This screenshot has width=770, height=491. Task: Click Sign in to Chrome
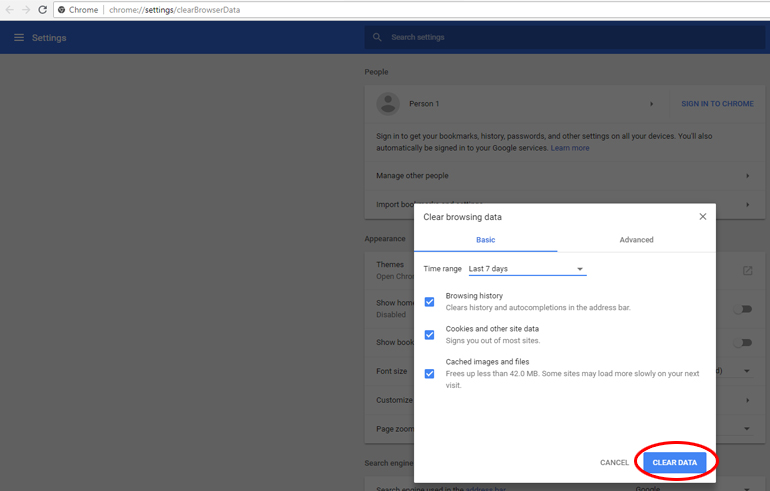coord(717,104)
